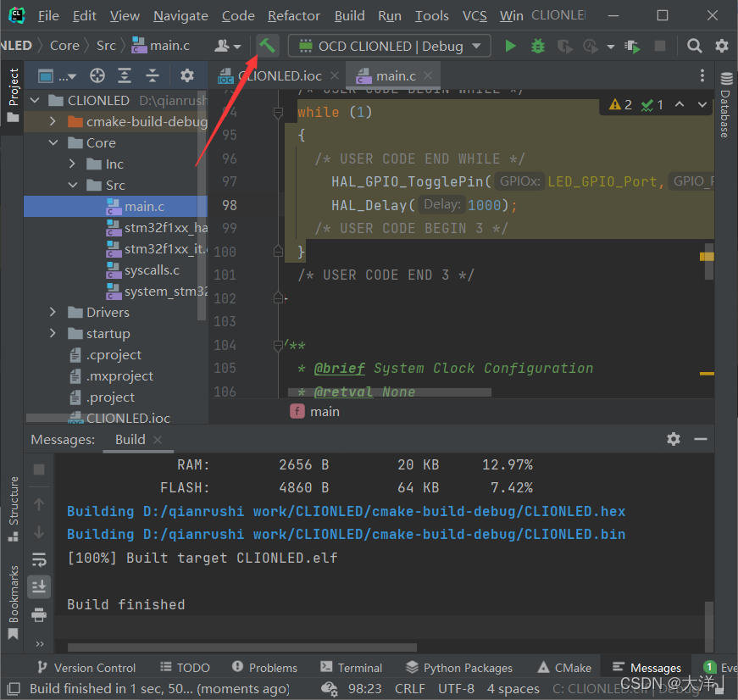Click the Profiler run icon
The image size is (738, 700).
point(591,46)
